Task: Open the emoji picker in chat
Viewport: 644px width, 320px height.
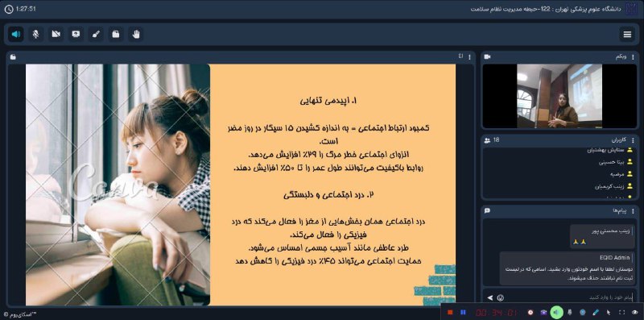Action: 500,297
